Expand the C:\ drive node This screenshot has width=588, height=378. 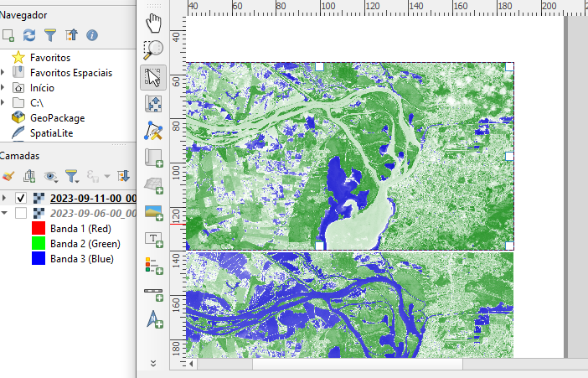point(3,103)
